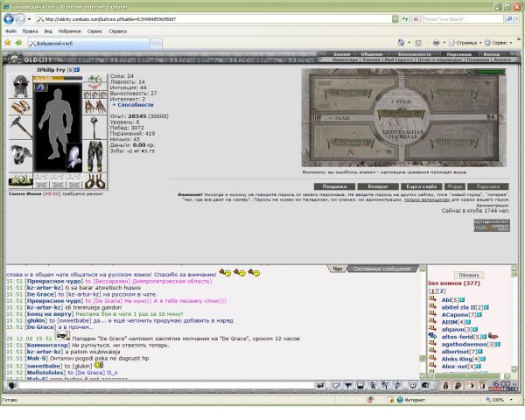The image size is (525, 420).
Task: Click the gloves equipment slot
Action: [x=95, y=107]
